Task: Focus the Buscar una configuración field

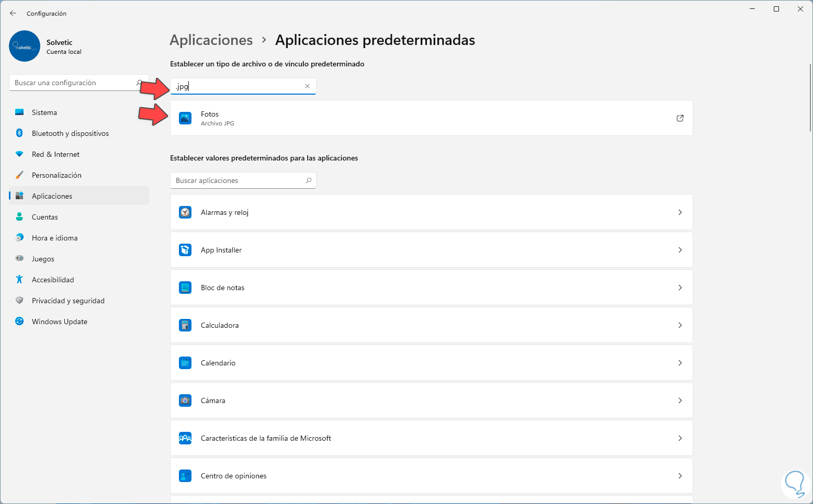Action: click(x=73, y=83)
